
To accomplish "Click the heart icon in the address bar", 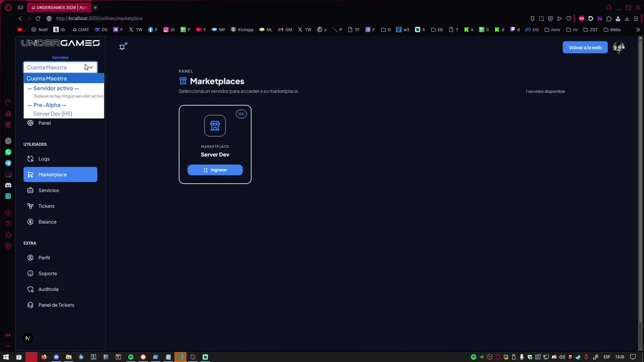I will 569,19.
